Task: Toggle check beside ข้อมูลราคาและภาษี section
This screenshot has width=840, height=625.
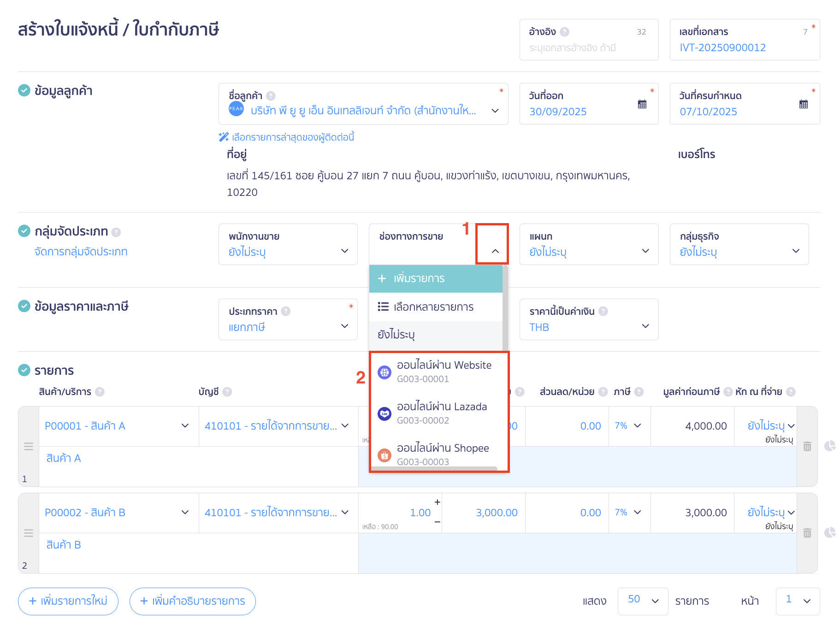Action: pos(24,306)
